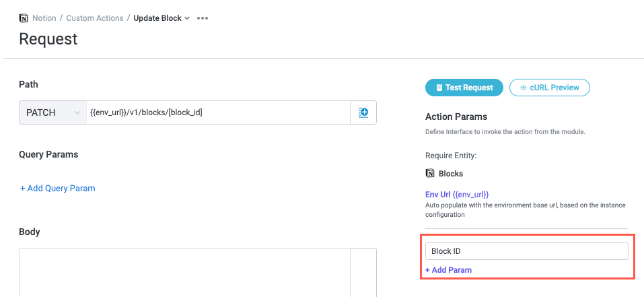Image resolution: width=644 pixels, height=297 pixels.
Task: Click the Notion icon next to Blocks
Action: pyautogui.click(x=429, y=173)
